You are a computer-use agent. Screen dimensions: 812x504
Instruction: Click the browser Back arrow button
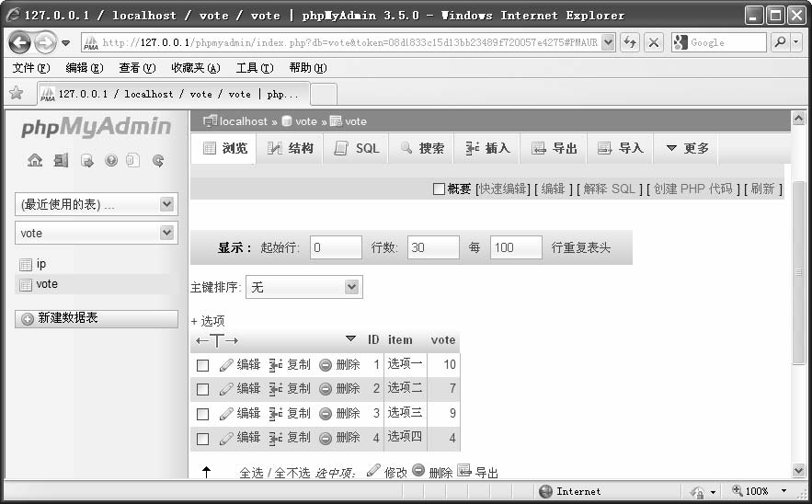19,42
